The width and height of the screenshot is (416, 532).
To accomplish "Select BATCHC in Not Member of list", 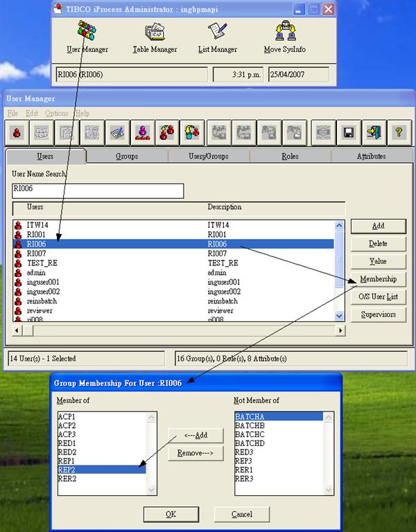I will click(279, 434).
